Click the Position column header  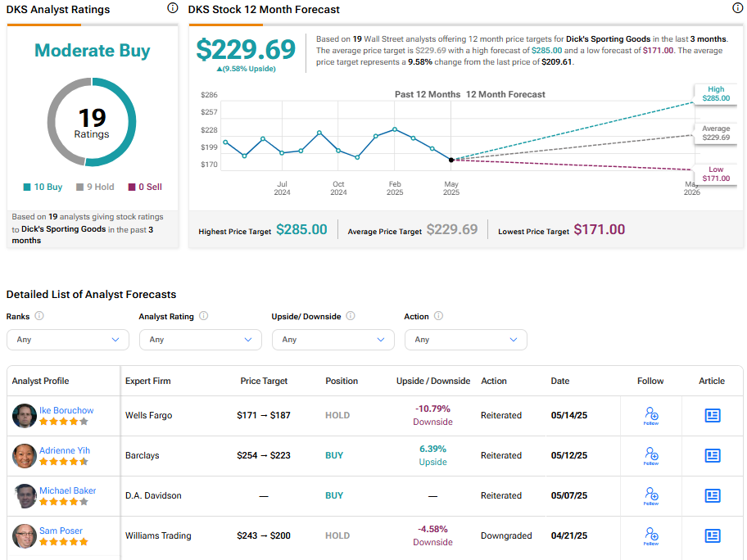coord(342,381)
